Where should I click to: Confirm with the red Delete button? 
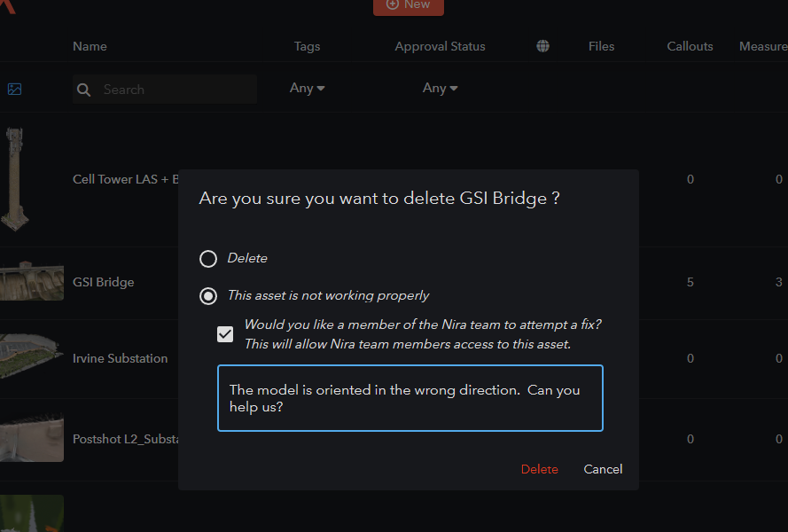539,469
